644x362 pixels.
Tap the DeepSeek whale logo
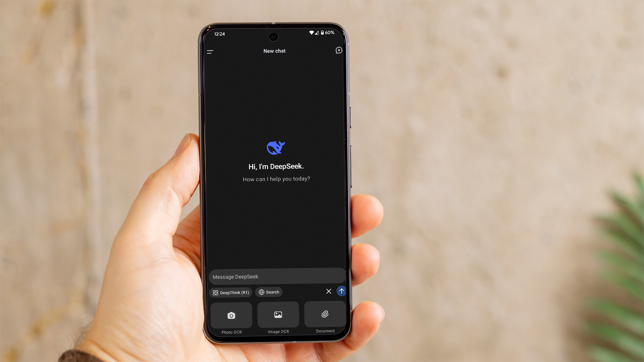(275, 147)
